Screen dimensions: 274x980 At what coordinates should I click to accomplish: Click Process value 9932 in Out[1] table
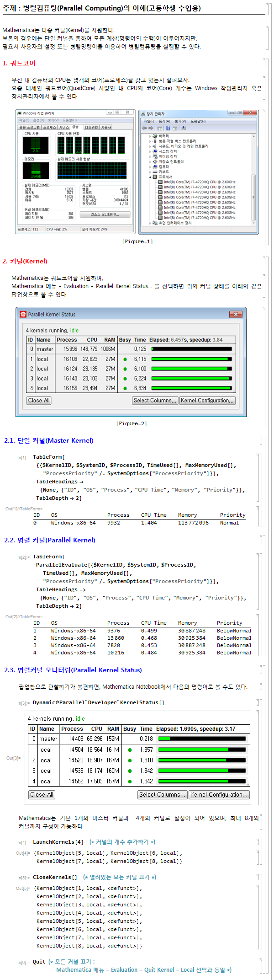pos(114,523)
